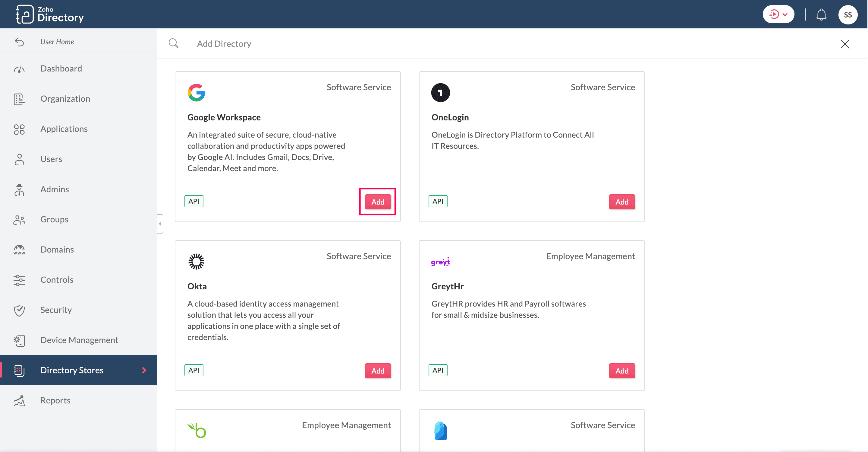Click the Applications grid icon
Image resolution: width=868 pixels, height=452 pixels.
point(19,129)
